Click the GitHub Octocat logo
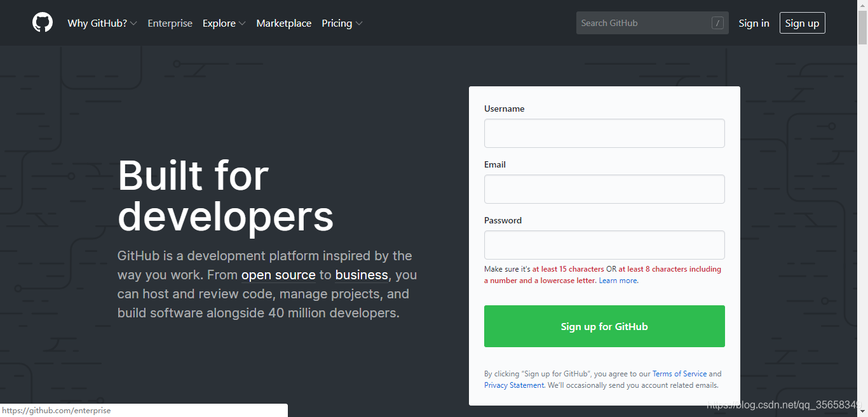This screenshot has height=417, width=868. pos(43,23)
